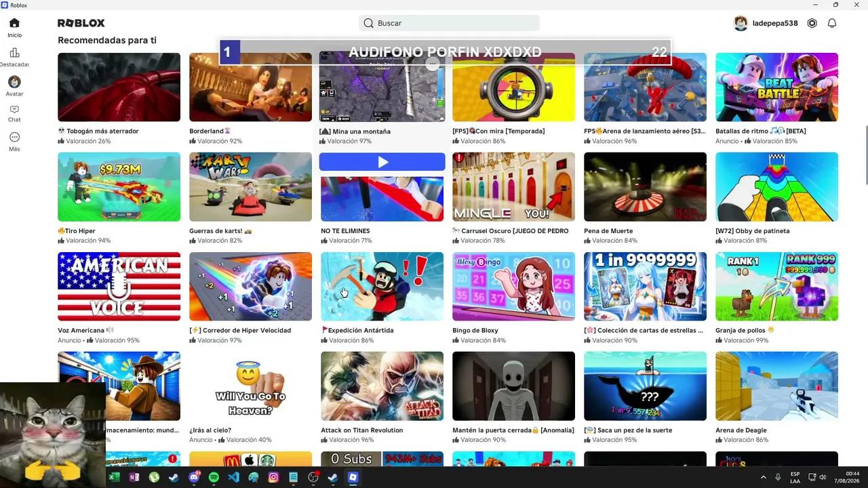Click the Voz Americana title

(x=85, y=331)
